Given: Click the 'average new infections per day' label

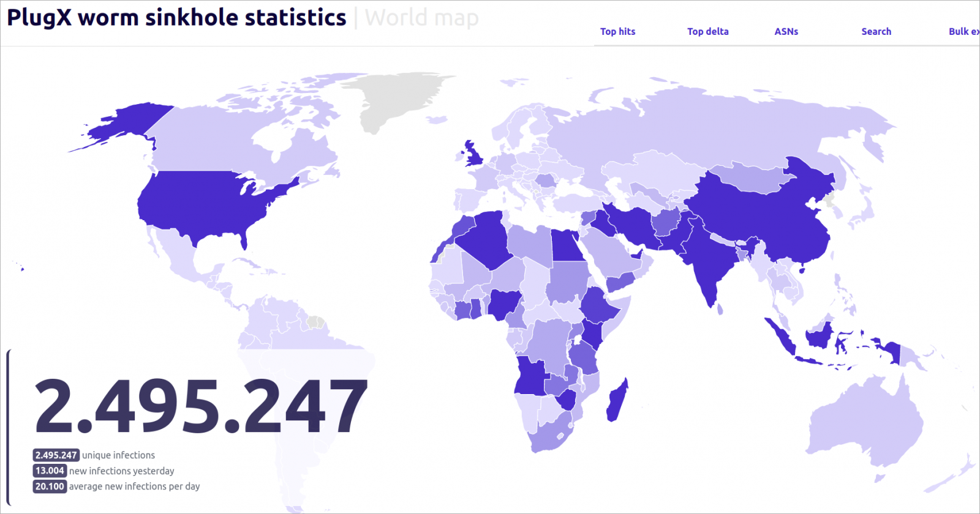Looking at the screenshot, I should point(135,486).
